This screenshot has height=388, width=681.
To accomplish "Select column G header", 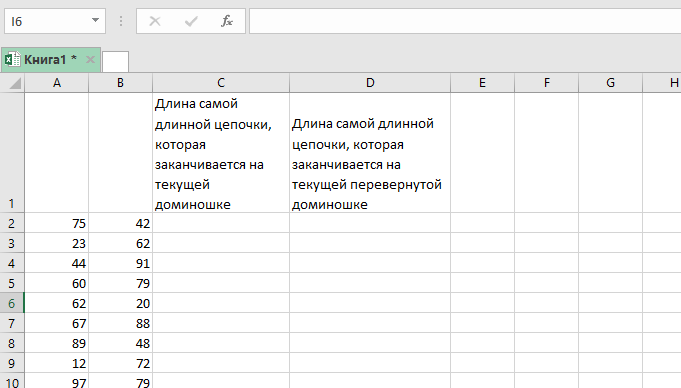I will (610, 83).
